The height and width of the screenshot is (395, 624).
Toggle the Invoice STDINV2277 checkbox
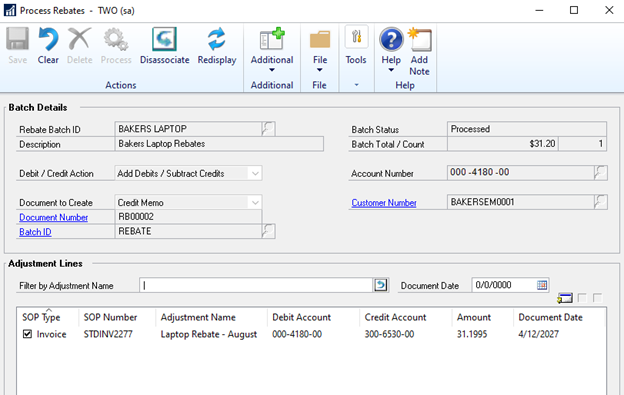click(27, 334)
